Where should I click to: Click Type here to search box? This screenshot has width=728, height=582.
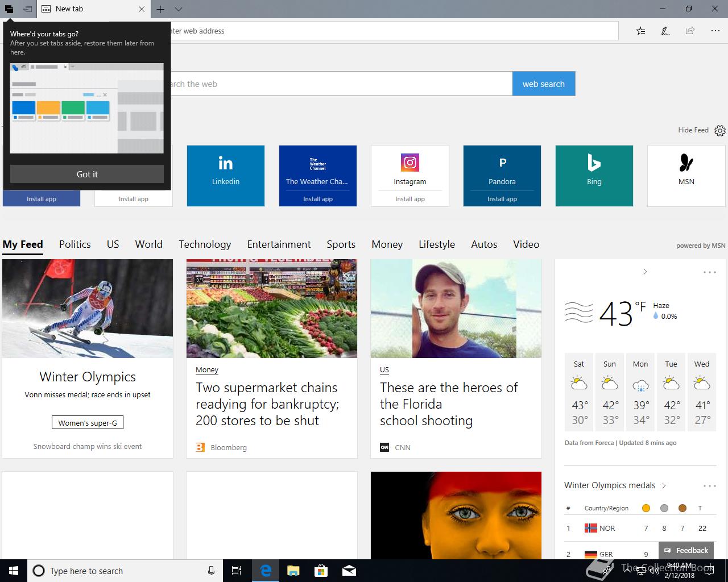coord(125,571)
